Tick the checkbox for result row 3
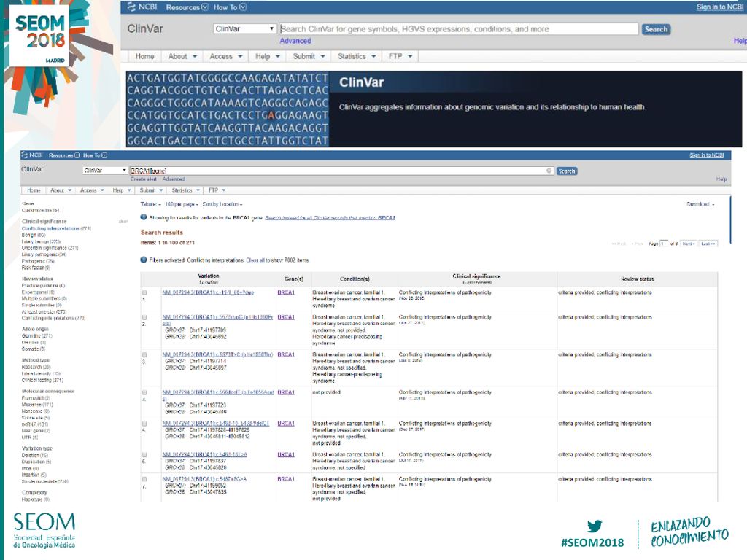747x560 pixels. pyautogui.click(x=144, y=355)
